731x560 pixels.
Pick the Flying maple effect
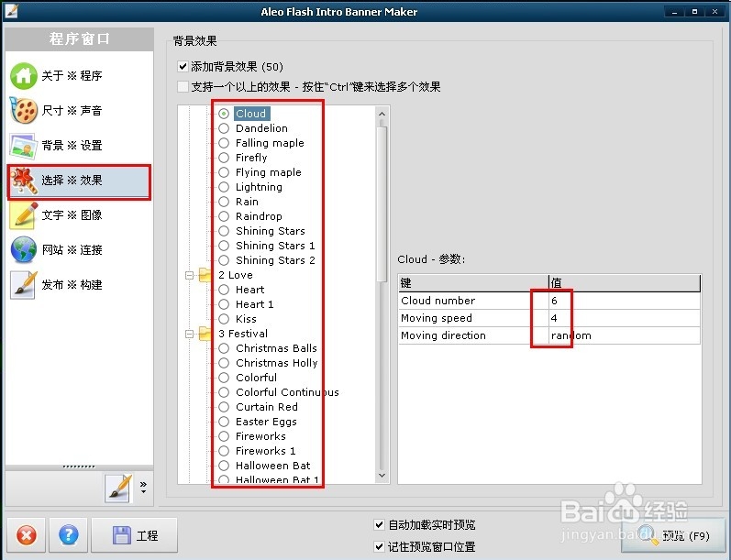[268, 172]
